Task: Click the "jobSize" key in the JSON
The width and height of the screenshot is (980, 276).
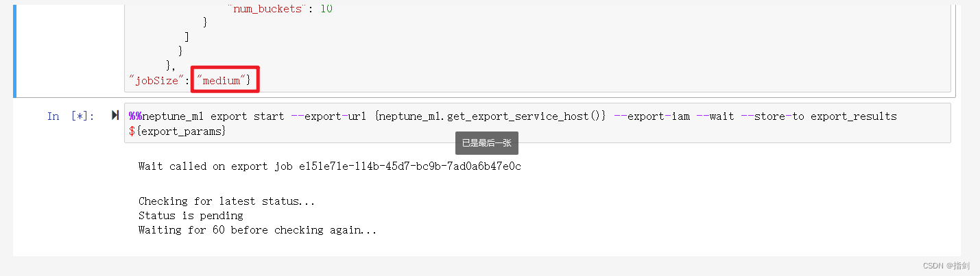Action: 156,81
